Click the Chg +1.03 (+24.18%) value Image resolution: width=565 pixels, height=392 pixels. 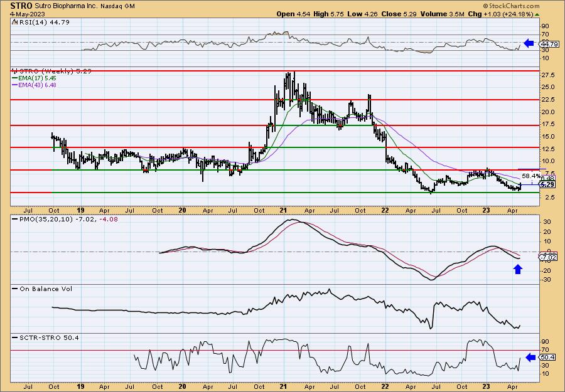(500, 14)
